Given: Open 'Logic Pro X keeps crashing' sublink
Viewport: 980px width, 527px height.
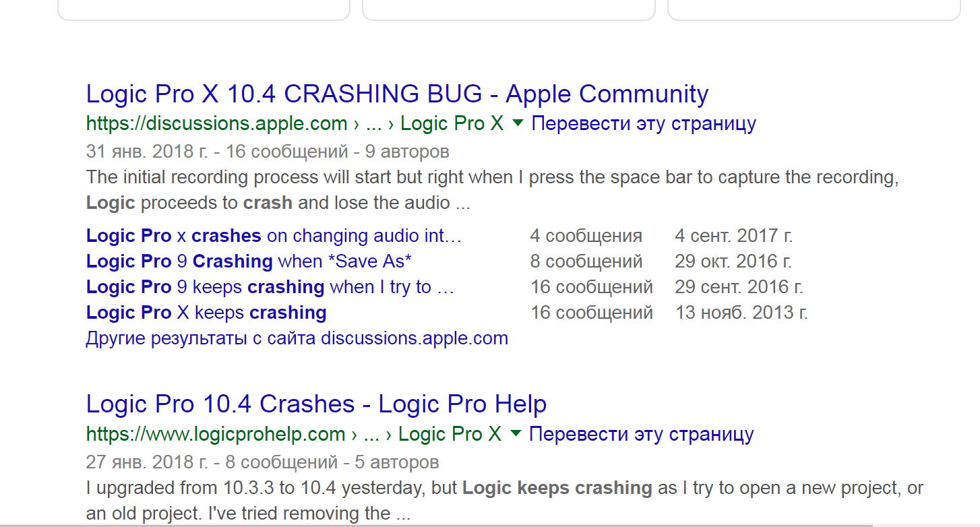Looking at the screenshot, I should click(x=206, y=313).
